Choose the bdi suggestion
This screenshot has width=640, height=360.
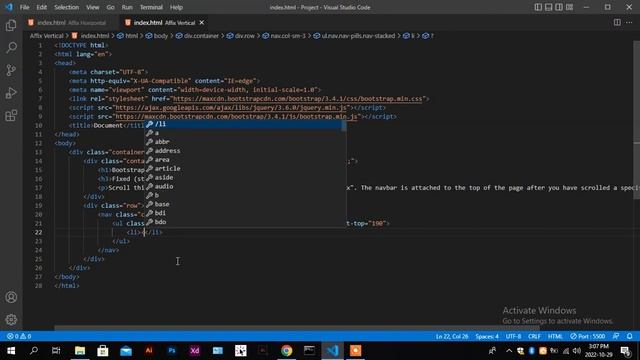pyautogui.click(x=246, y=213)
